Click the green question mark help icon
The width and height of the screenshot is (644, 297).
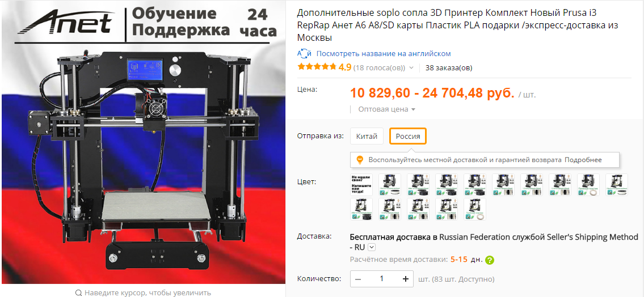(x=489, y=260)
